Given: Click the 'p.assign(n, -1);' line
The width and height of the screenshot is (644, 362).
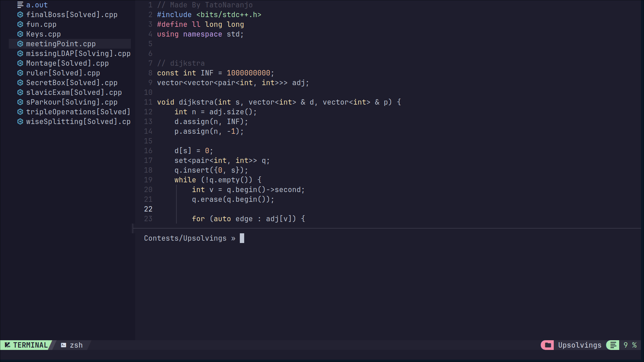Looking at the screenshot, I should point(209,131).
